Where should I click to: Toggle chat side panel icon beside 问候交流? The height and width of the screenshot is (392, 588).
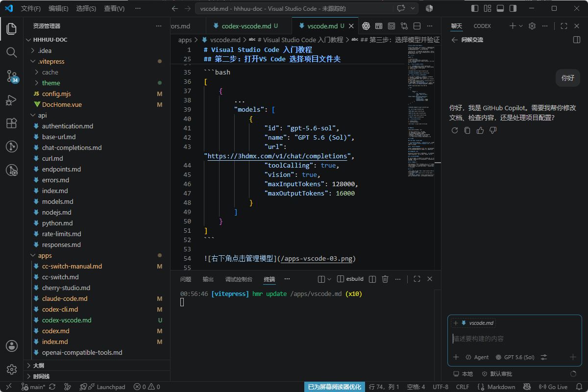coord(577,40)
